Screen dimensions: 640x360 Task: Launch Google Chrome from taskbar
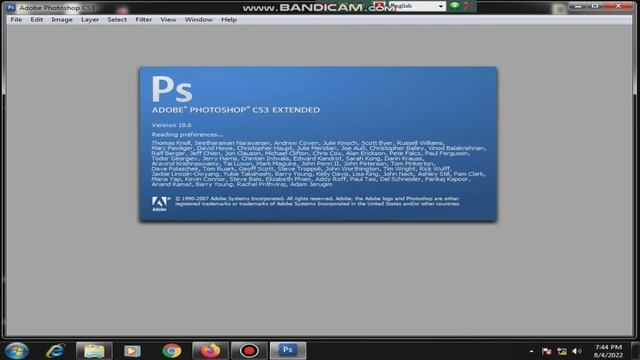172,351
